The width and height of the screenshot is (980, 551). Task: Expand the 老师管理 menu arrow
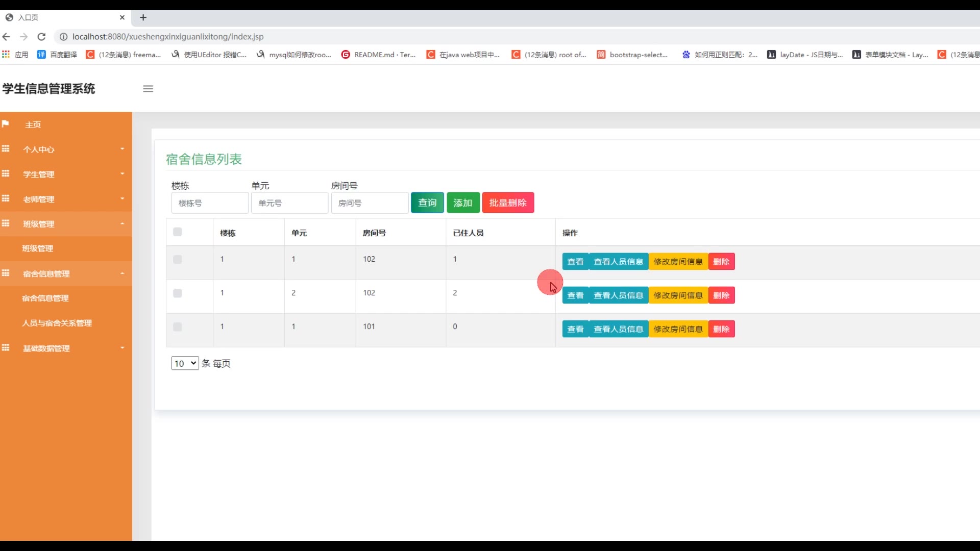click(x=122, y=199)
